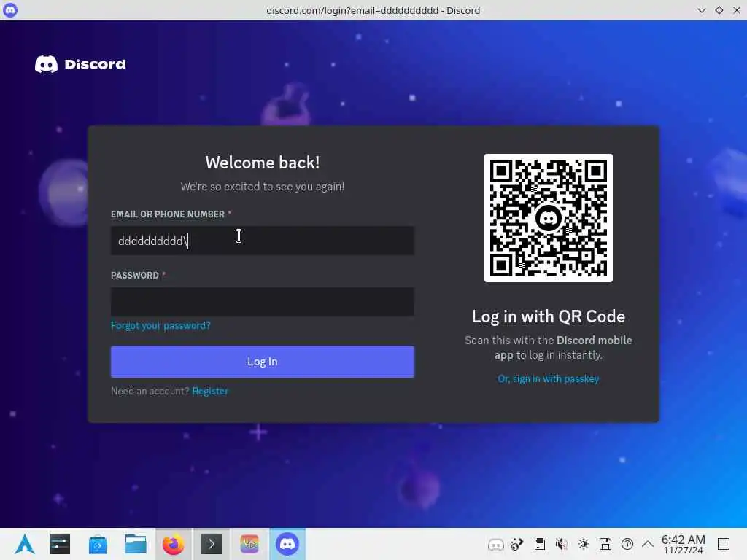The image size is (747, 560).
Task: Click the muted volume tray icon
Action: click(x=562, y=544)
